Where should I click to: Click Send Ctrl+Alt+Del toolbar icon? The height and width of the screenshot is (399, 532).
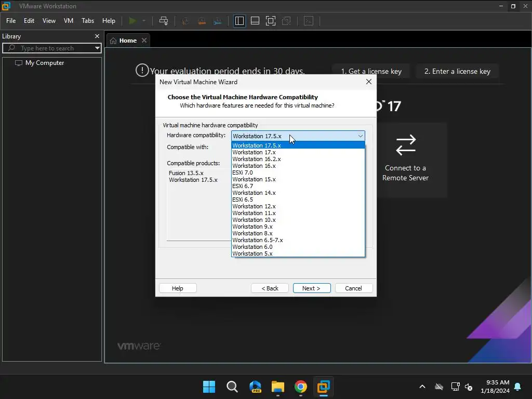[x=164, y=21]
